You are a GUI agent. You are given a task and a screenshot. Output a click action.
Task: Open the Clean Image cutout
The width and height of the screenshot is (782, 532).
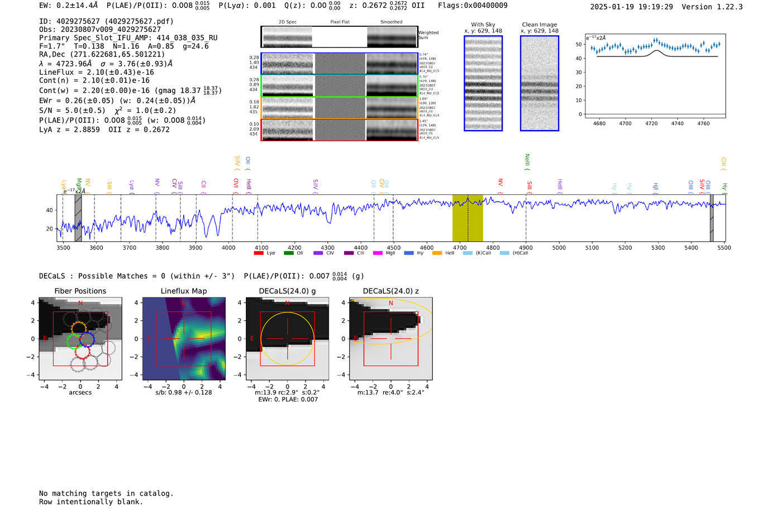click(x=540, y=83)
